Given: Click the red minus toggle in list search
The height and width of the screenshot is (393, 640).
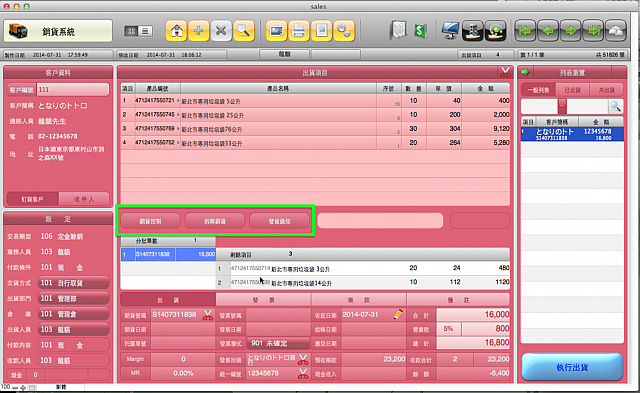Looking at the screenshot, I should point(562,106).
